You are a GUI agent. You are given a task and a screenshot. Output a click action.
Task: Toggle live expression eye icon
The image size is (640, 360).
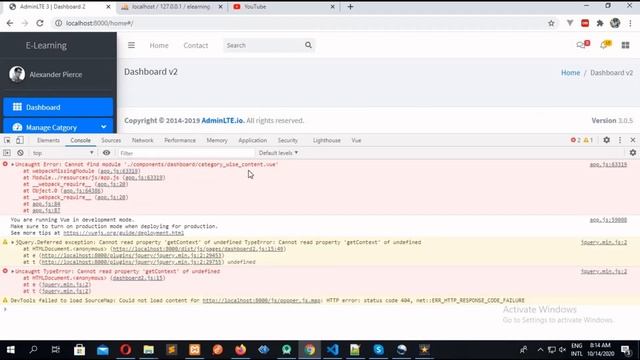[106, 153]
